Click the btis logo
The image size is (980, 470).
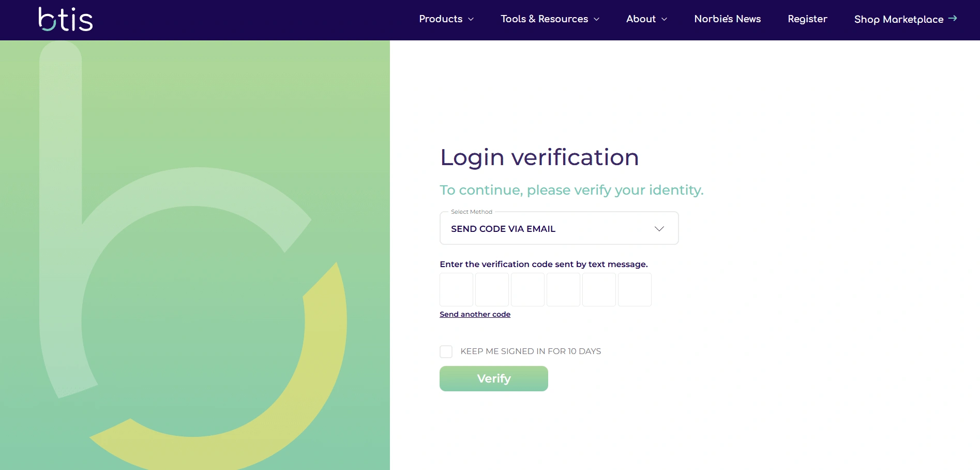[x=66, y=20]
